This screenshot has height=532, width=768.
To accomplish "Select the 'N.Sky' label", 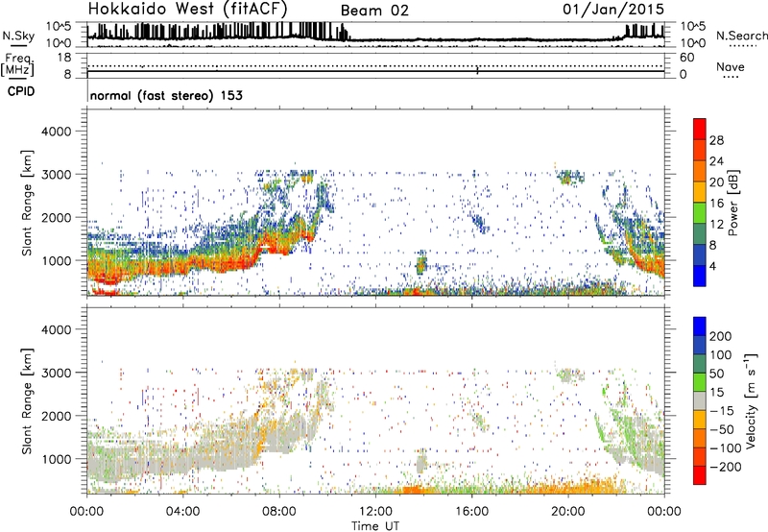I will (x=18, y=36).
